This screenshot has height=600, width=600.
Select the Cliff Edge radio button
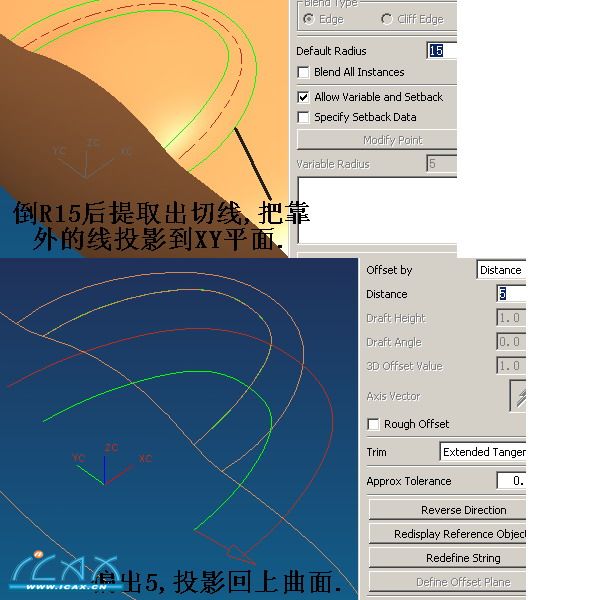tap(387, 19)
